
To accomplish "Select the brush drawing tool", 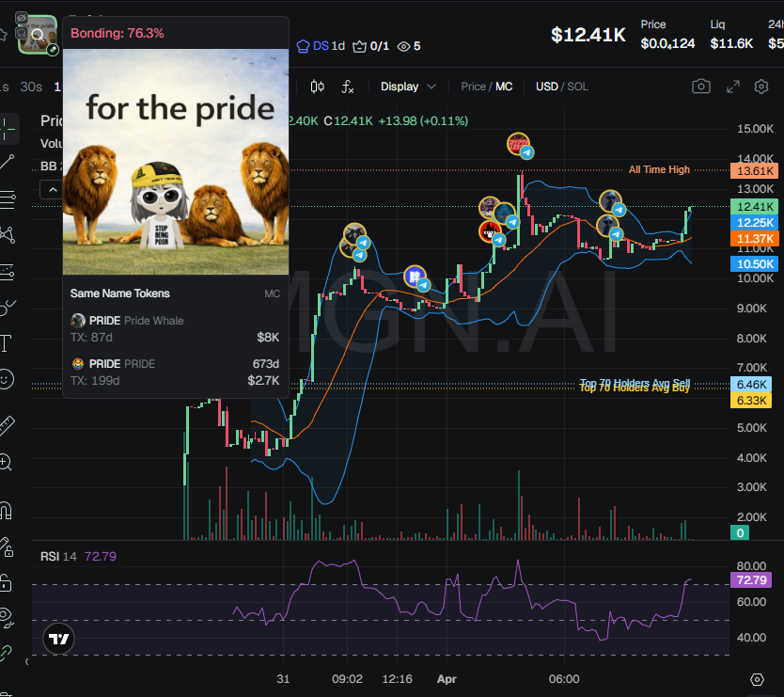I will pos(7,307).
